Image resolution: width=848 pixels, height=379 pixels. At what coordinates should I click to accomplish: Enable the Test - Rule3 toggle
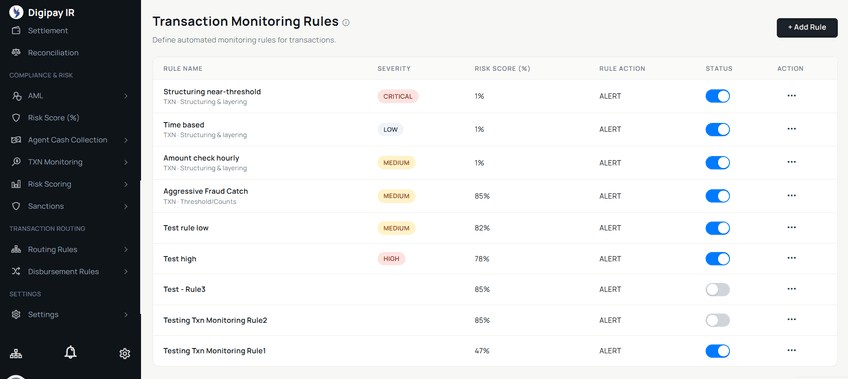[718, 290]
